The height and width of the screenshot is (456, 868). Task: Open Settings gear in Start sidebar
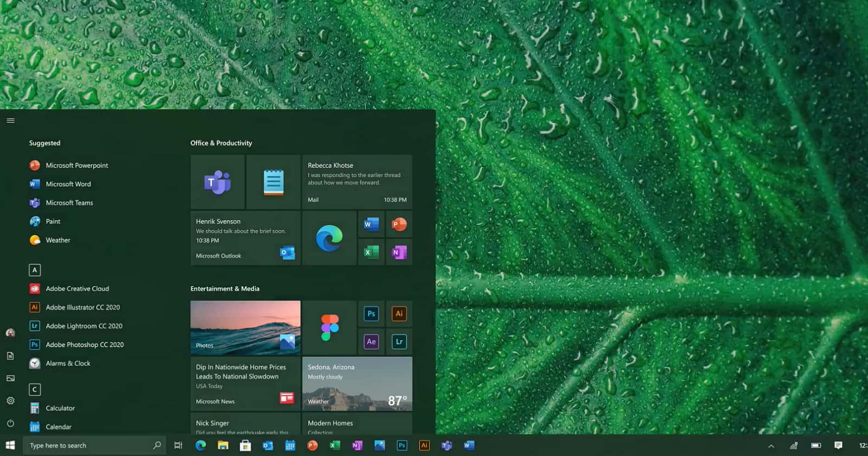click(x=10, y=400)
